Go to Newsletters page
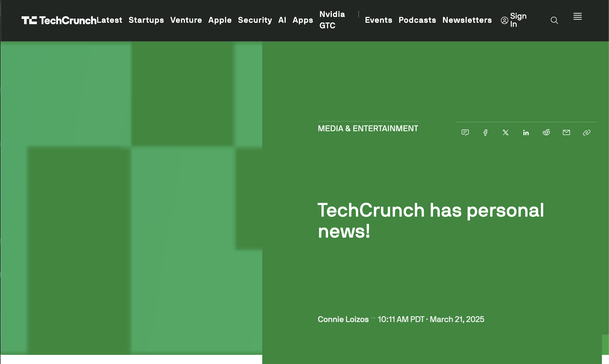Screen dimensions: 609x364 467,20
